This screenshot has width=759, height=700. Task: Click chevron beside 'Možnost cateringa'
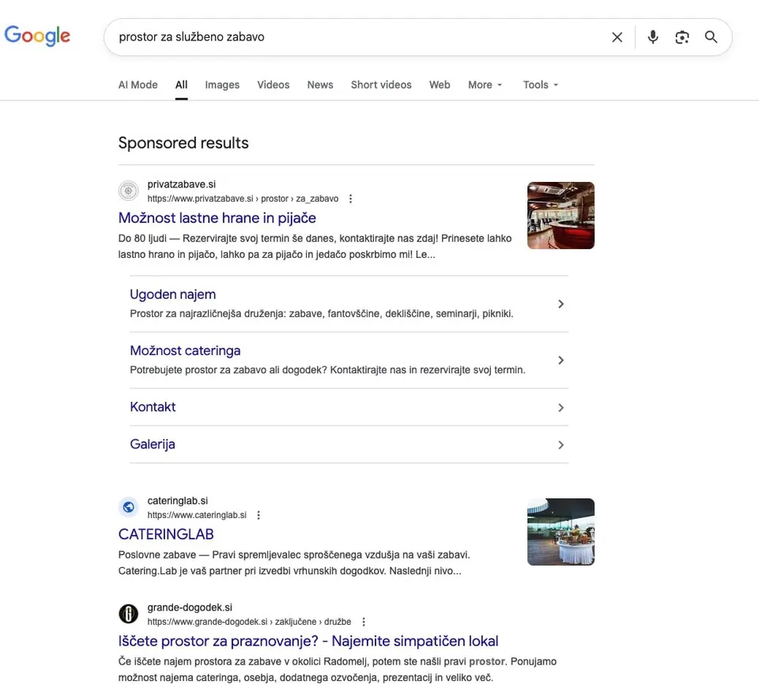click(x=561, y=360)
